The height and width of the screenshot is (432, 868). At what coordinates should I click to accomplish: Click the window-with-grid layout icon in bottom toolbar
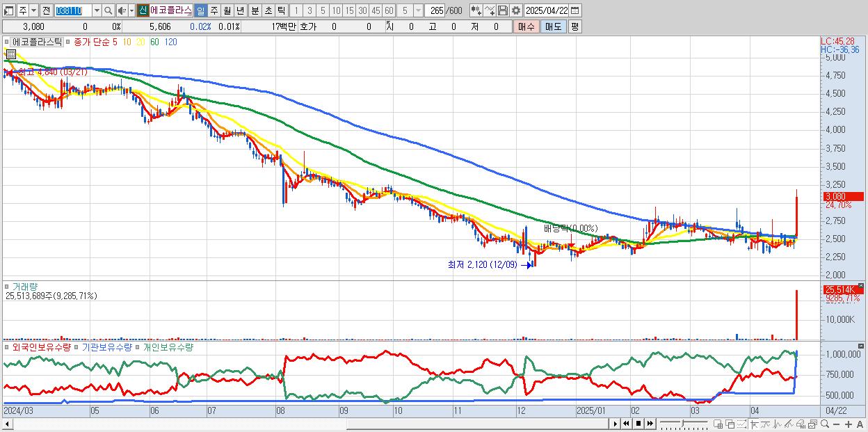pos(718,424)
